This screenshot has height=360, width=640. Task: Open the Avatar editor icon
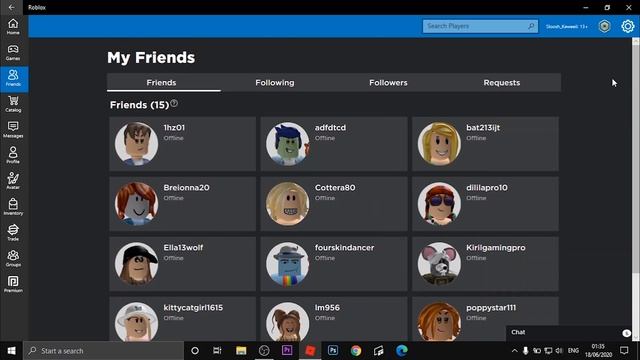coord(13,181)
